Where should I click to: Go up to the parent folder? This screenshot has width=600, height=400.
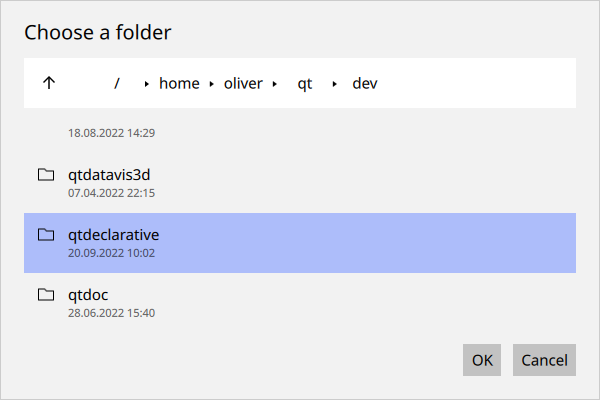[x=49, y=83]
